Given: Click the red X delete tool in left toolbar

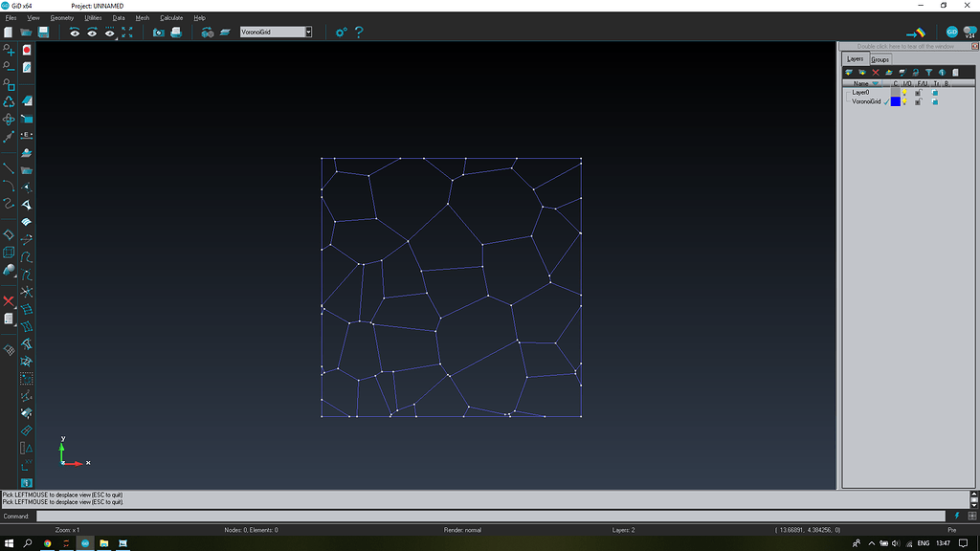Looking at the screenshot, I should tap(7, 300).
